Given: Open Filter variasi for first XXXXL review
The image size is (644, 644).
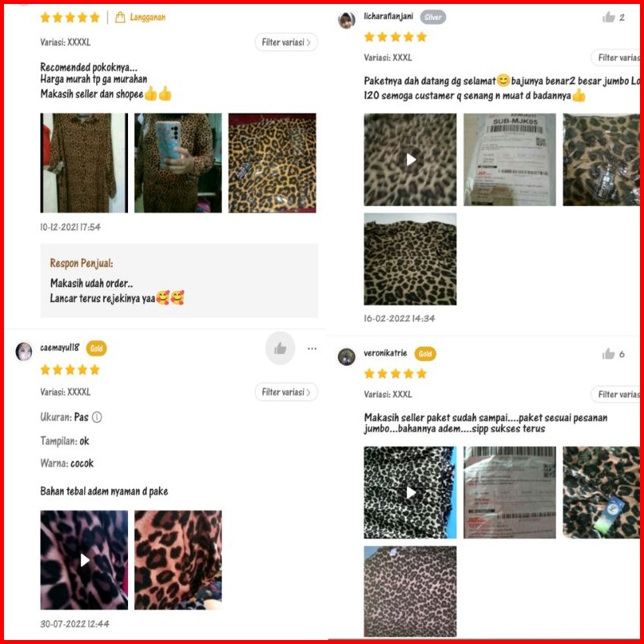Looking at the screenshot, I should pyautogui.click(x=286, y=42).
